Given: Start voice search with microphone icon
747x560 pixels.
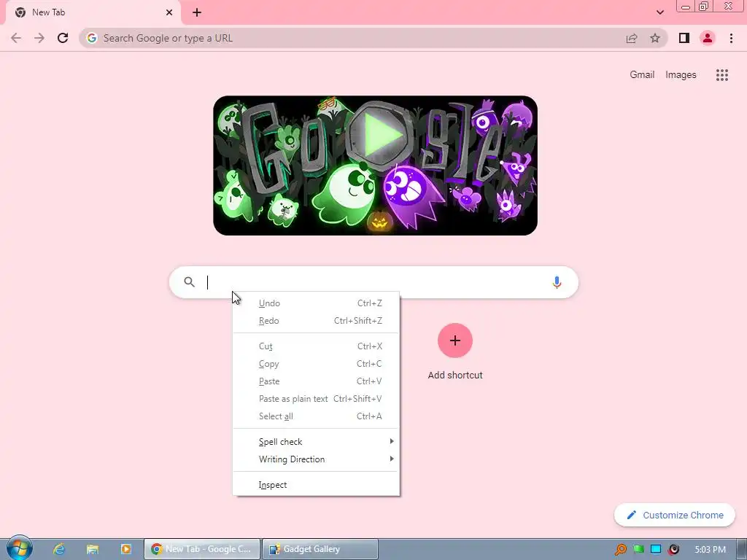Looking at the screenshot, I should point(557,282).
